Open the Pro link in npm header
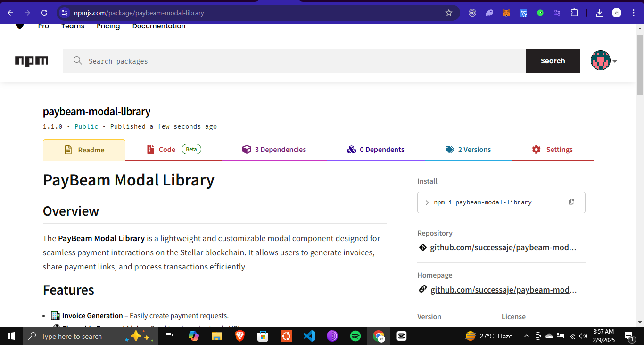This screenshot has height=345, width=644. pos(43,26)
